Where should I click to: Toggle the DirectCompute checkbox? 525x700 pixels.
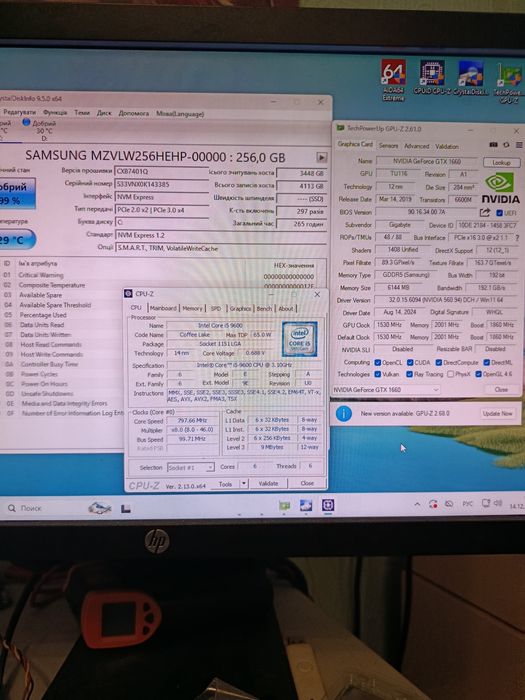coord(438,362)
